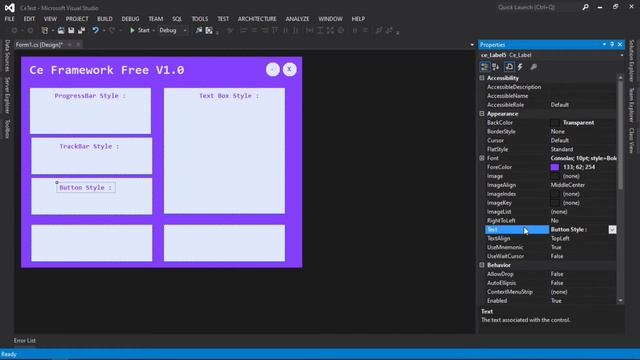Select the TrackBar Style label on form
The width and height of the screenshot is (640, 360).
pos(89,146)
